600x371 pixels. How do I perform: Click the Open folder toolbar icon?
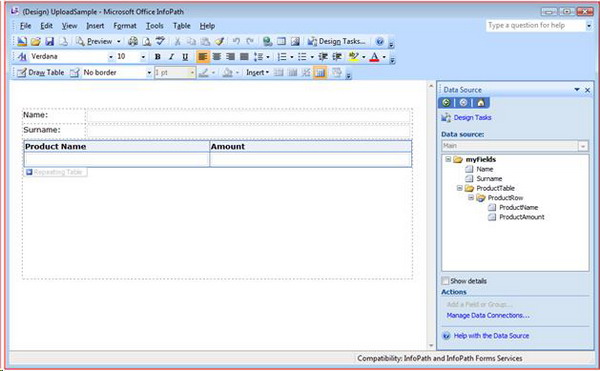[36, 41]
